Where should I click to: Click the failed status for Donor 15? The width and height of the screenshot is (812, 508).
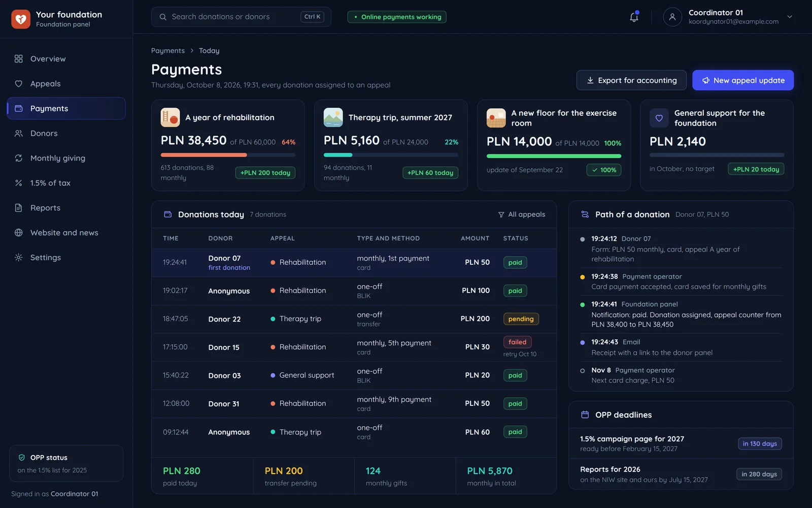[517, 342]
